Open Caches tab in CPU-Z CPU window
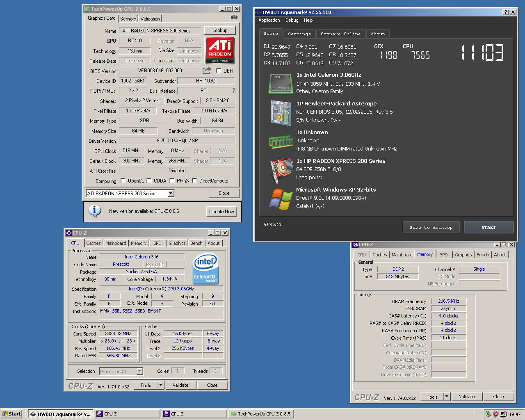 click(x=94, y=243)
